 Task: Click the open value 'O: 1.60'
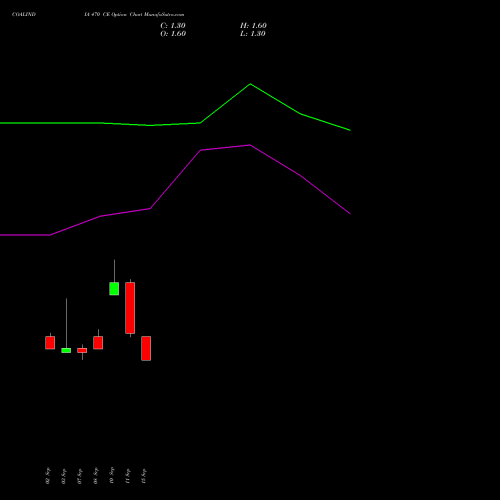[173, 34]
